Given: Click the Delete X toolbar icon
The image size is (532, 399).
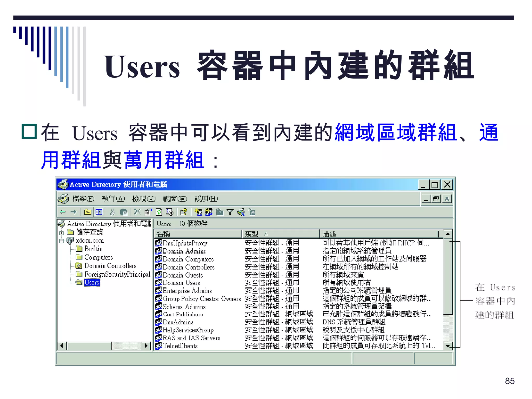Looking at the screenshot, I should click(x=137, y=212).
